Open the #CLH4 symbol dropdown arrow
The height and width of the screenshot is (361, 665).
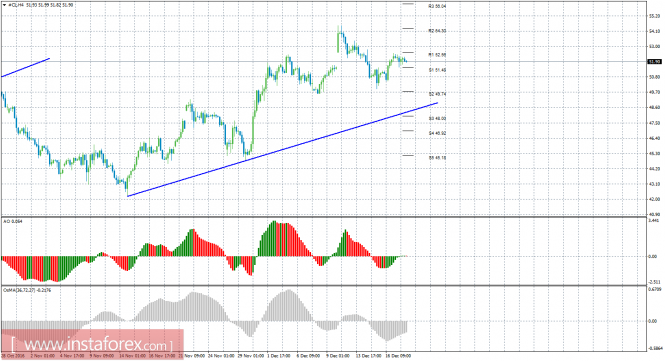click(4, 5)
